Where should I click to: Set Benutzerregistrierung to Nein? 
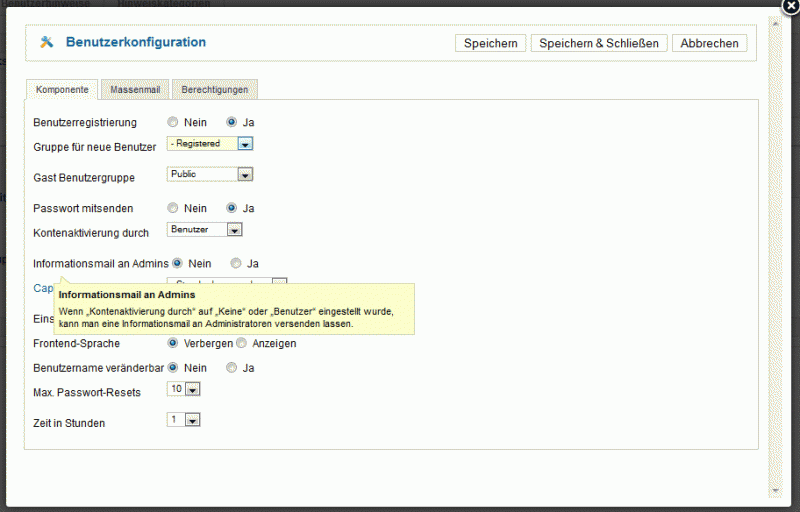tap(173, 122)
